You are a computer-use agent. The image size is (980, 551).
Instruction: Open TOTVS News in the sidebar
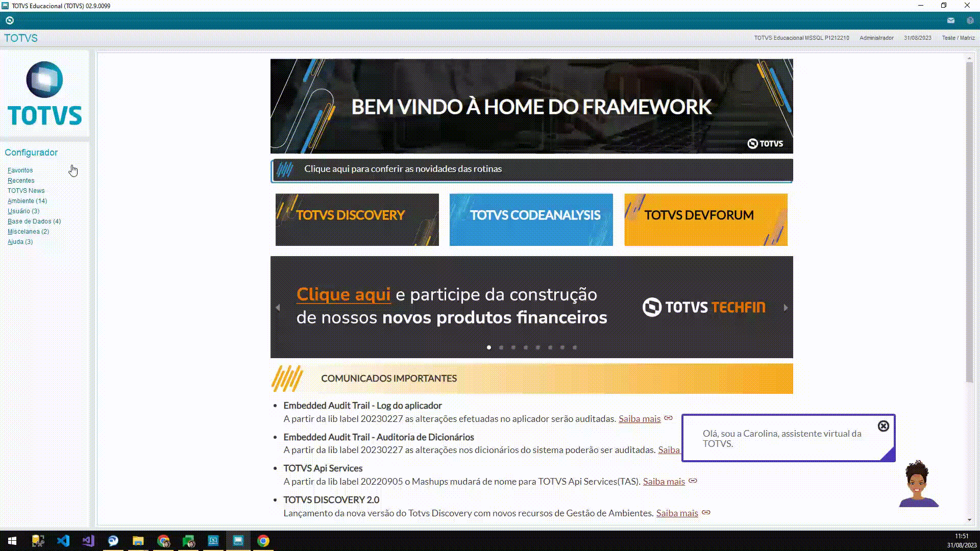click(x=26, y=191)
